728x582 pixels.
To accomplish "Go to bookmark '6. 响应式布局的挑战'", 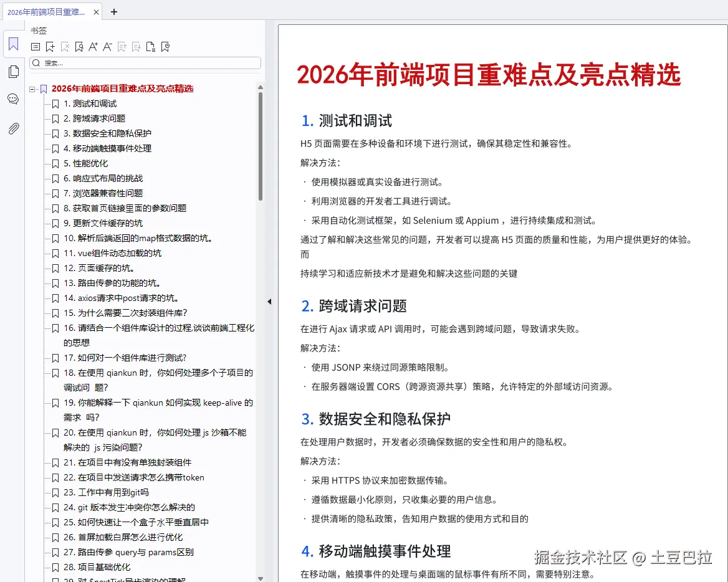I will [103, 179].
